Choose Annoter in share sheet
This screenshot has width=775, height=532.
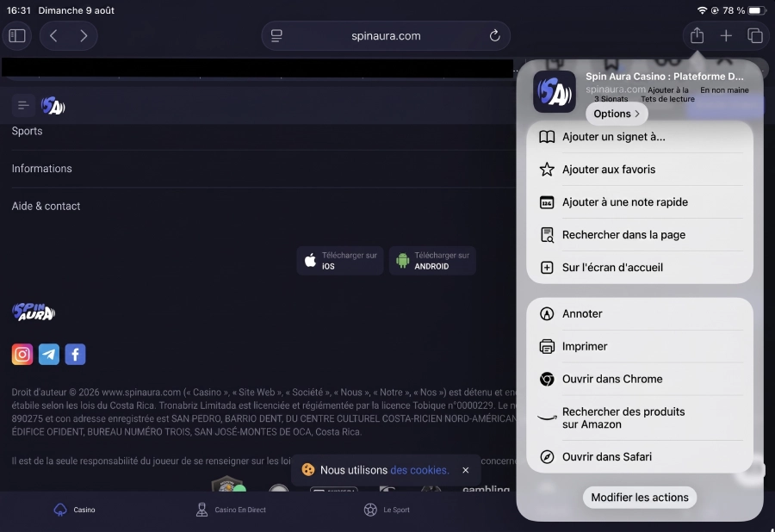pyautogui.click(x=640, y=313)
